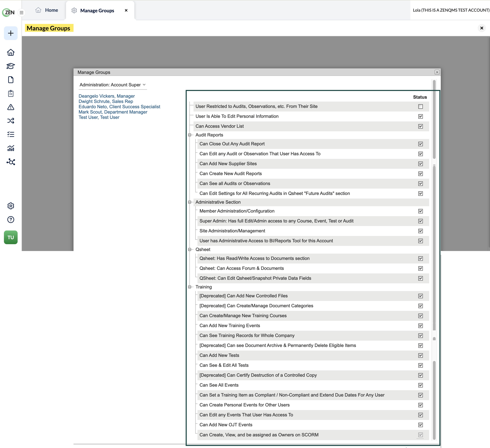Toggle Can Add New Tests checkbox
This screenshot has width=490, height=448.
(420, 355)
